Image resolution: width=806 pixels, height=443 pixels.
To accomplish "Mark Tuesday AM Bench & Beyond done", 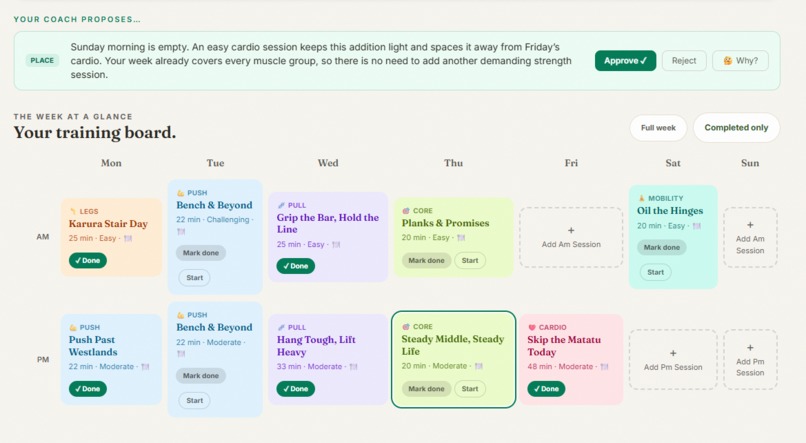I will (x=200, y=253).
